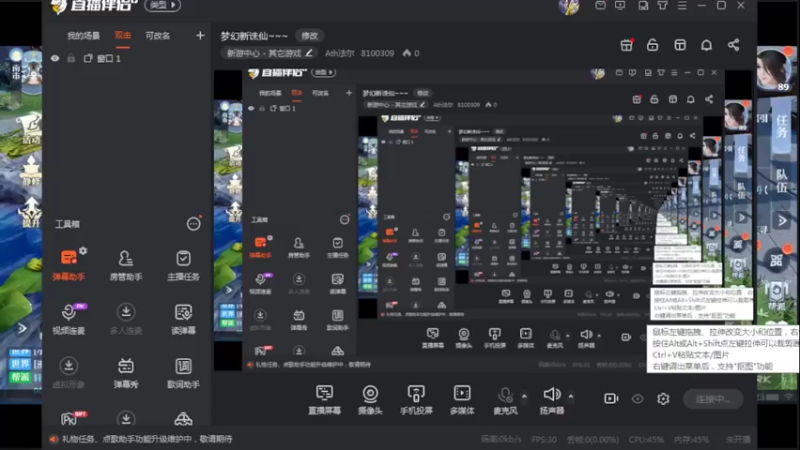Click the hat icon in the toolbox bottom row
This screenshot has width=800, height=450.
pyautogui.click(x=183, y=419)
